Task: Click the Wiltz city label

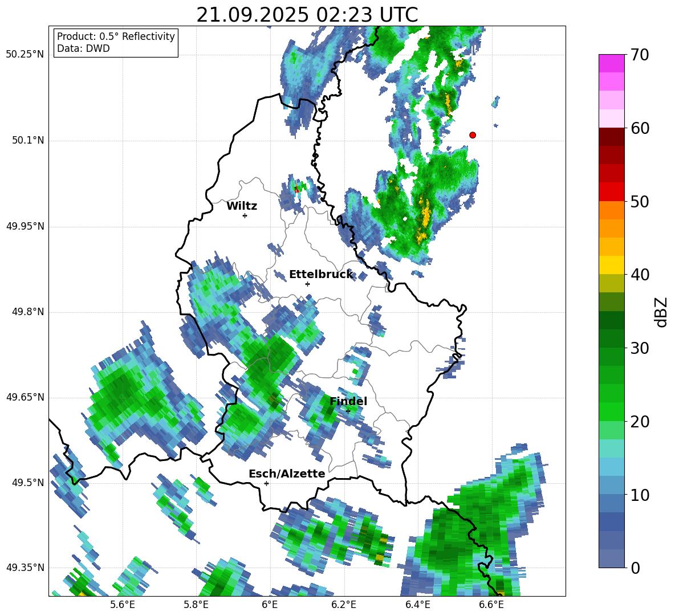Action: [242, 206]
